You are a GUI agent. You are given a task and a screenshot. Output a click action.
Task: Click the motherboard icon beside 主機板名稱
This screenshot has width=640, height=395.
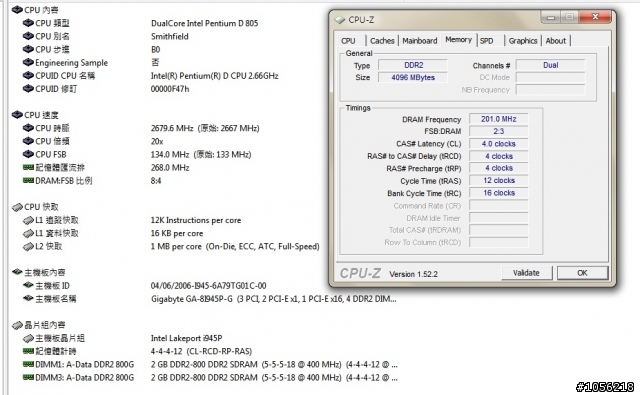(28, 298)
